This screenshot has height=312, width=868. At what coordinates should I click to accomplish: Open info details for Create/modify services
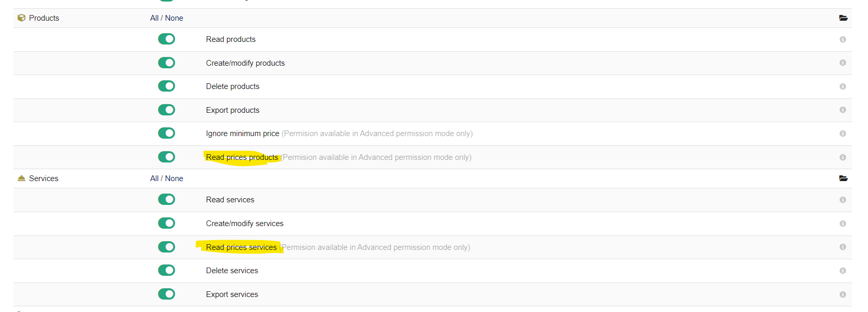[843, 223]
